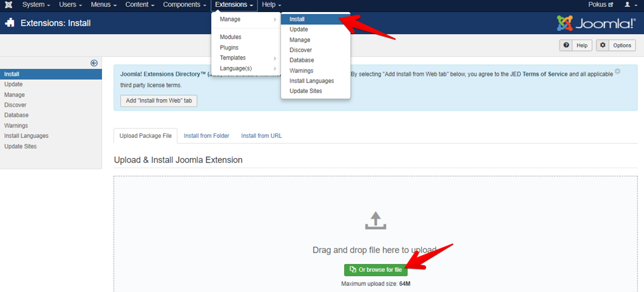Switch to the Install from Folder tab
The width and height of the screenshot is (644, 292).
tap(207, 136)
